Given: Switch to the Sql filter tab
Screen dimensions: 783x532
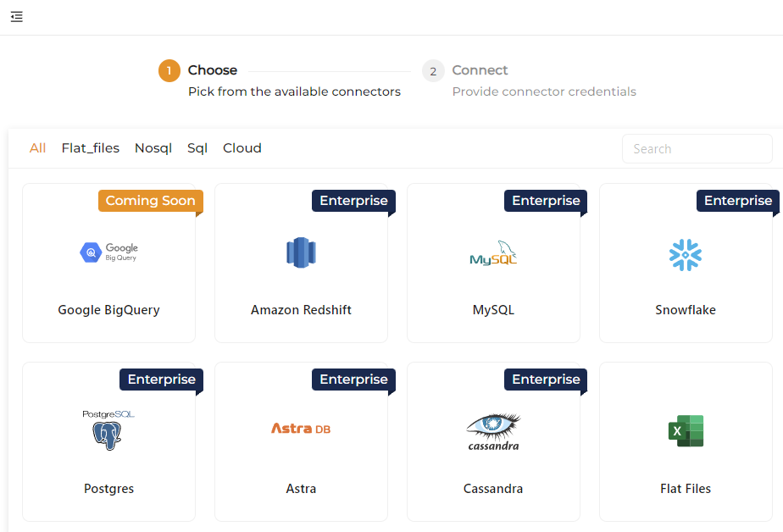Looking at the screenshot, I should [197, 147].
